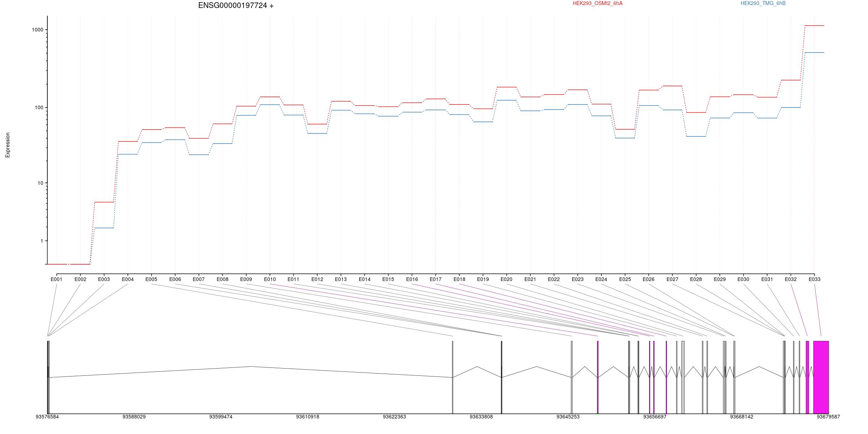Click exon label E033
The width and height of the screenshot is (868, 434).
814,279
